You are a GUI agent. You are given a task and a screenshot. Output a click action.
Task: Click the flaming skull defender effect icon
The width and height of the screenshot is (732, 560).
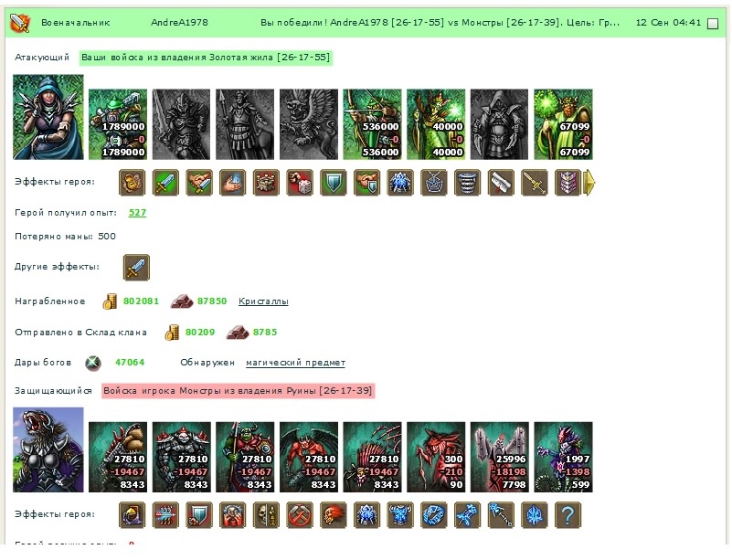click(334, 515)
